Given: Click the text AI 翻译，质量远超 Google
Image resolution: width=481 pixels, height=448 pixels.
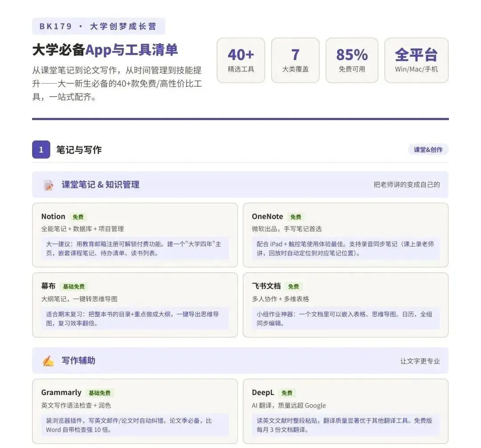Looking at the screenshot, I should (x=289, y=405).
